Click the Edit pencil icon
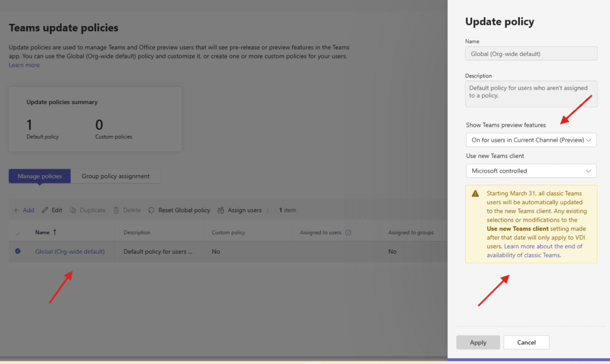This screenshot has width=610, height=364. (45, 210)
